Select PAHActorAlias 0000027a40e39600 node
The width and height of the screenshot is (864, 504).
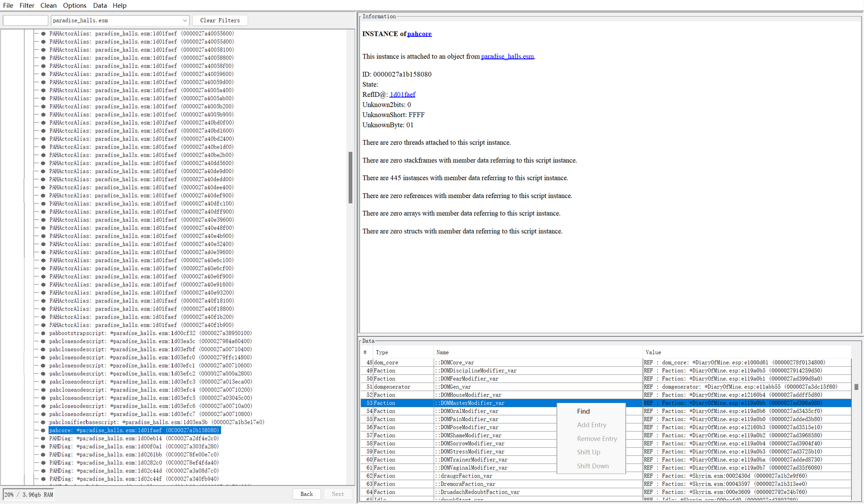click(142, 220)
